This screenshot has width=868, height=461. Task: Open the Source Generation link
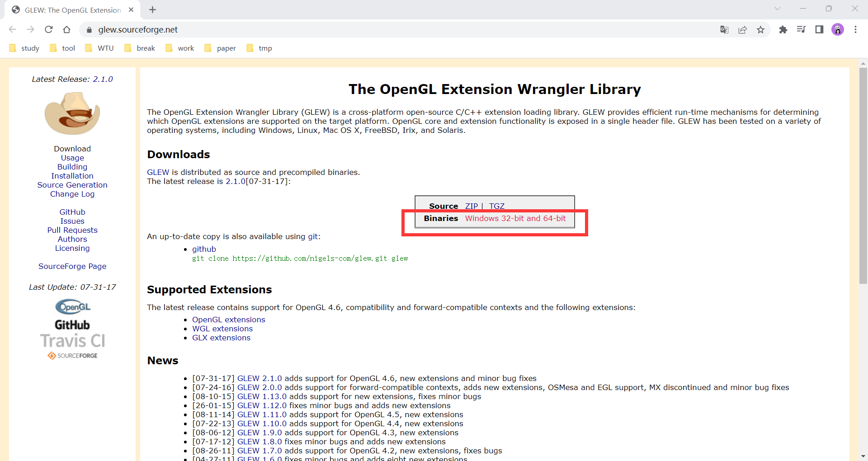[72, 185]
